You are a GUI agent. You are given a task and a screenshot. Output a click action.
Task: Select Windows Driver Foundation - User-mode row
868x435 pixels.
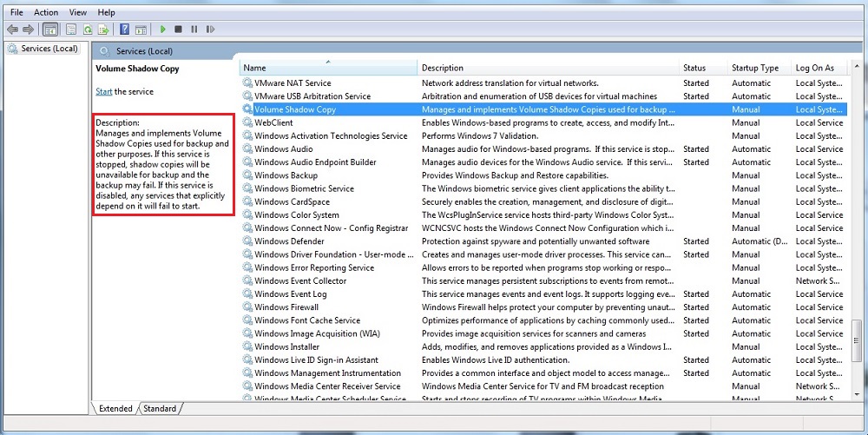(x=543, y=254)
